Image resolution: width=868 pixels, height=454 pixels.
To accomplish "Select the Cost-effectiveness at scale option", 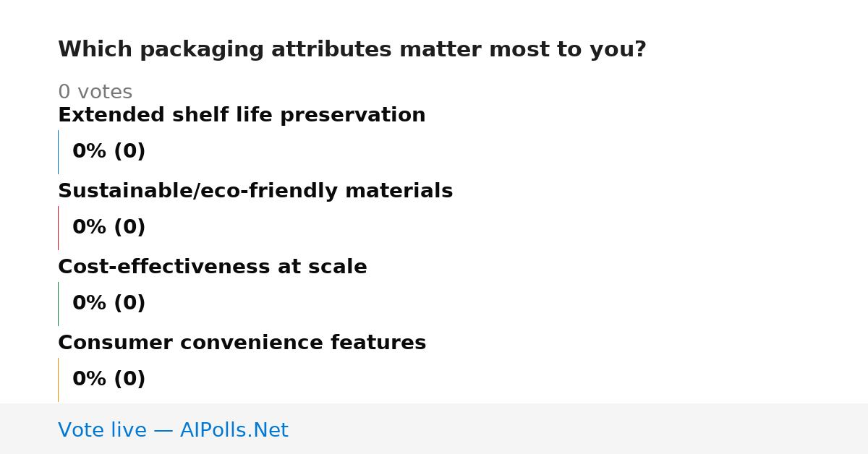I will coord(213,267).
